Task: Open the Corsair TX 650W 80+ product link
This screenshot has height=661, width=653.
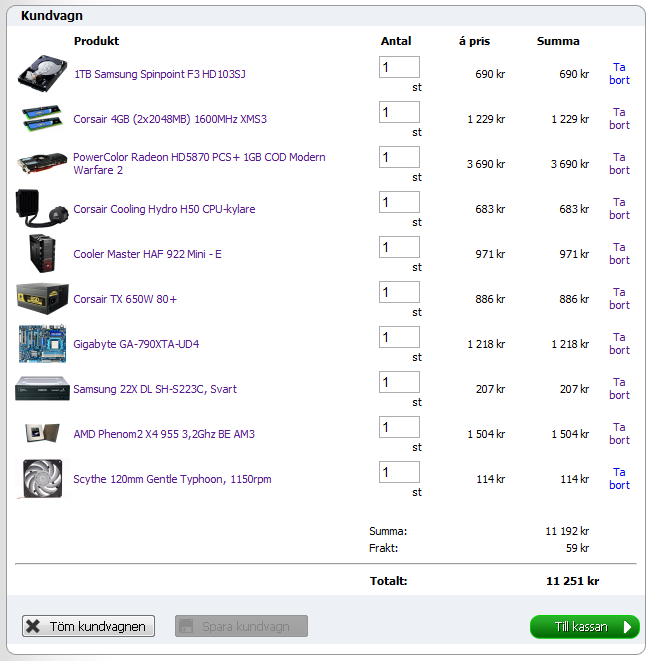Action: [x=125, y=299]
